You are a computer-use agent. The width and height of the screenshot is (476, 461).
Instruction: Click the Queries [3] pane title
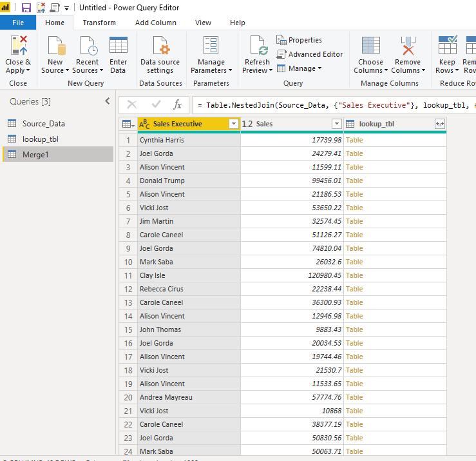[30, 101]
